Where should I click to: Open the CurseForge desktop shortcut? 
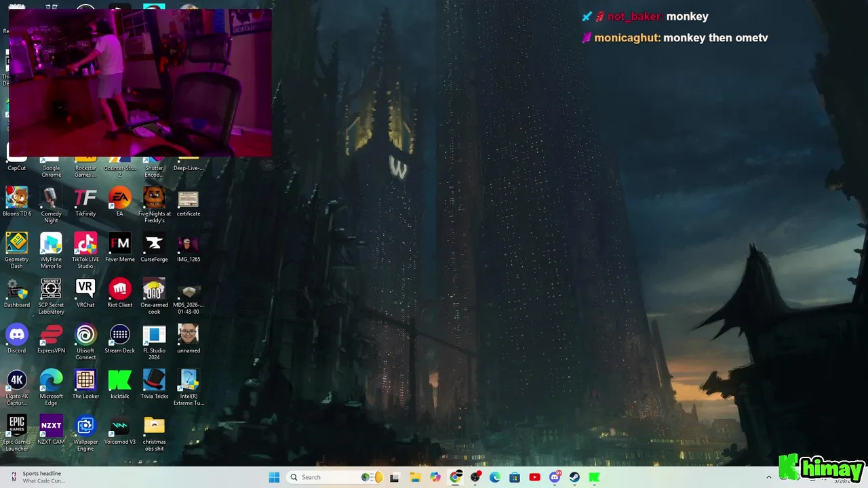click(154, 248)
